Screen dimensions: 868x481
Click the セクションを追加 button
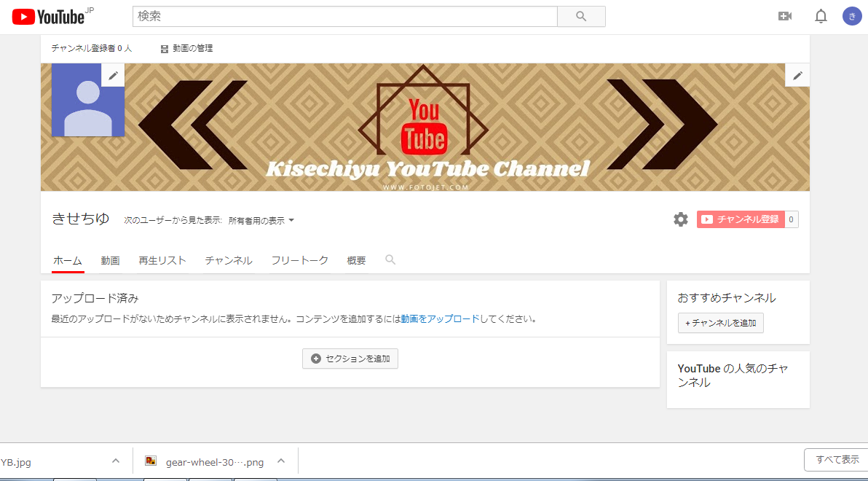click(350, 359)
